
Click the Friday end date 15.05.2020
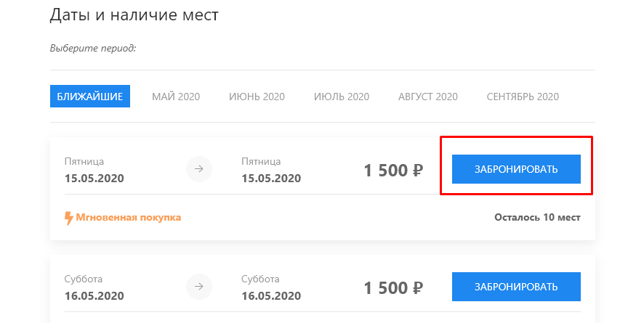coord(271,179)
